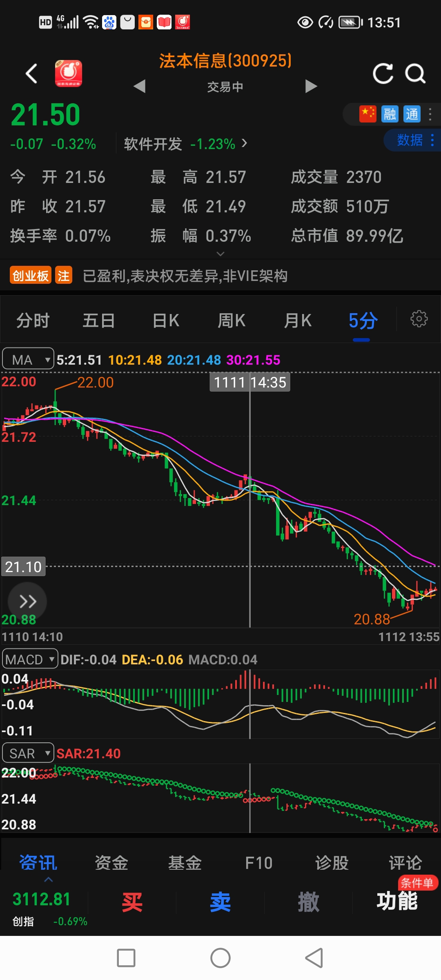
Task: Tap the 撤 cancel order button
Action: click(309, 902)
